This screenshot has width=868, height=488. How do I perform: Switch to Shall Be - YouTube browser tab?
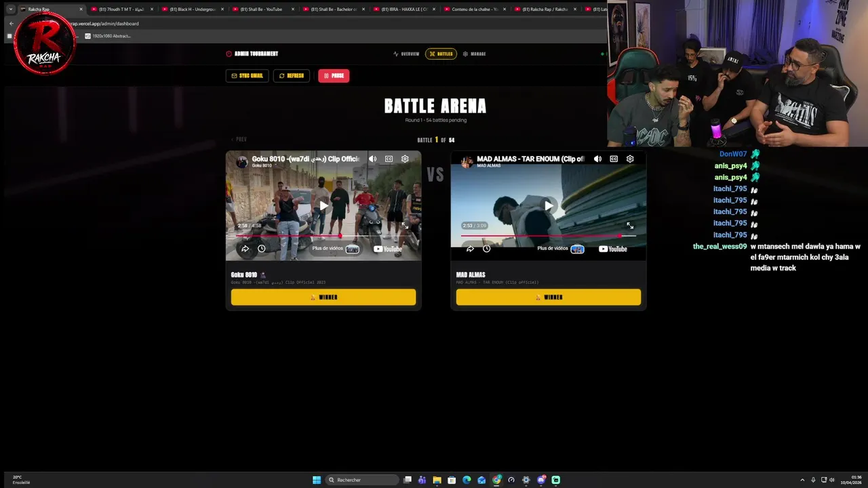point(262,9)
